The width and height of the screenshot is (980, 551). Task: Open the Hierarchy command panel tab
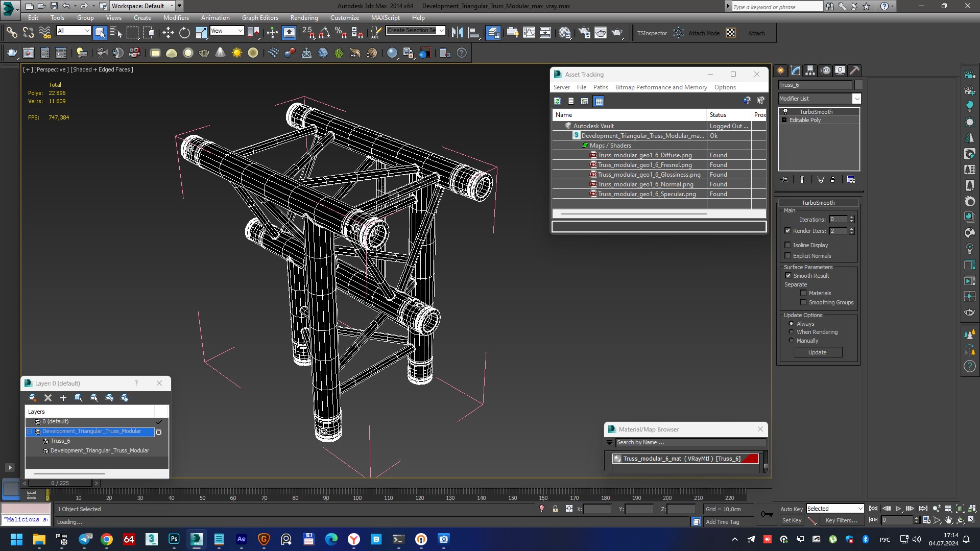tap(810, 70)
